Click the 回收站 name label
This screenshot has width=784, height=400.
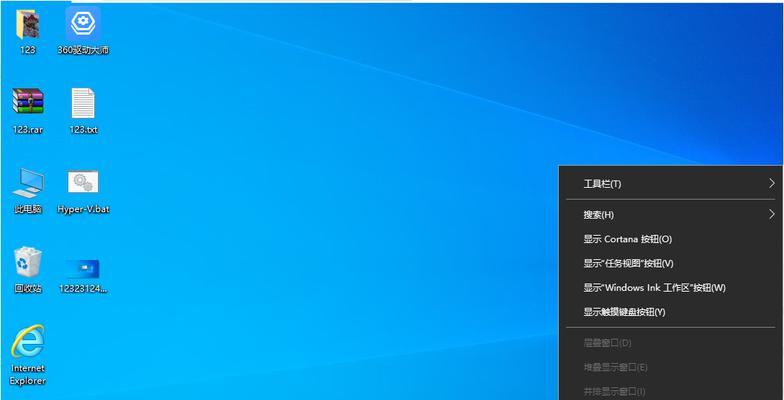pyautogui.click(x=28, y=288)
